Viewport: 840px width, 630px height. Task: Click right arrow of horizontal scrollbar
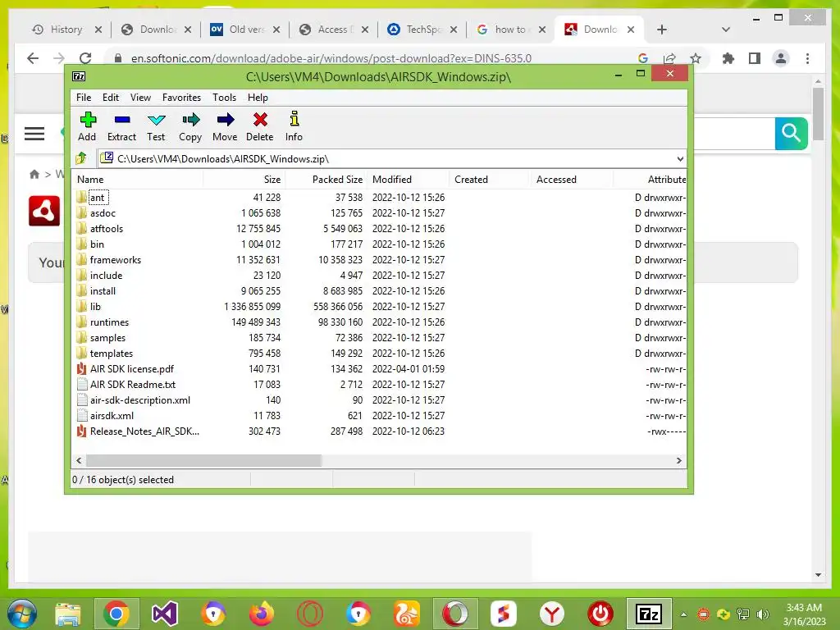tap(678, 461)
